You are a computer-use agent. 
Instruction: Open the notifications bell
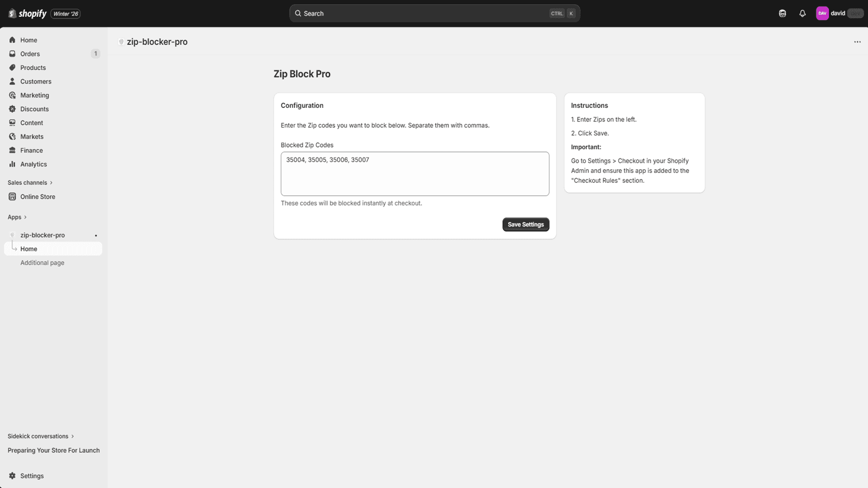[x=802, y=14]
